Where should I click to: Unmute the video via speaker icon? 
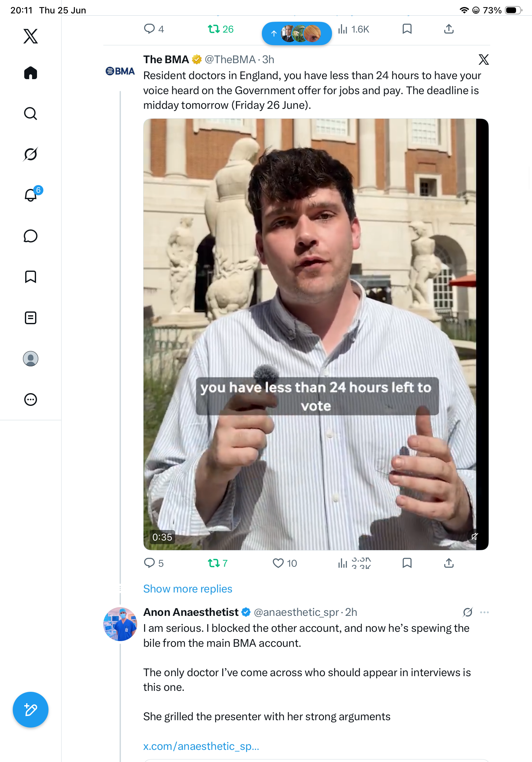(x=475, y=536)
